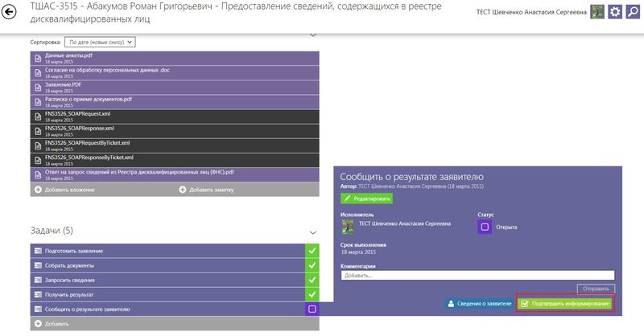The width and height of the screenshot is (644, 336).
Task: Click plus icon of Добавить вложение
Action: [x=38, y=190]
